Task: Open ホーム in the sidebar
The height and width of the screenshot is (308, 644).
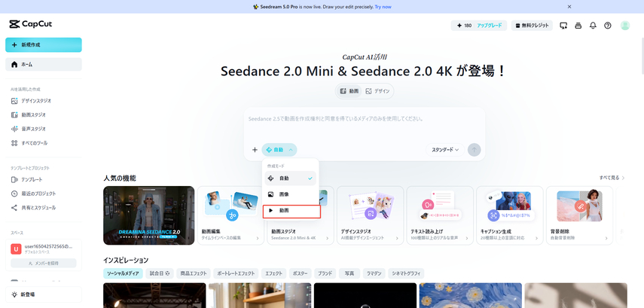Action: point(44,65)
